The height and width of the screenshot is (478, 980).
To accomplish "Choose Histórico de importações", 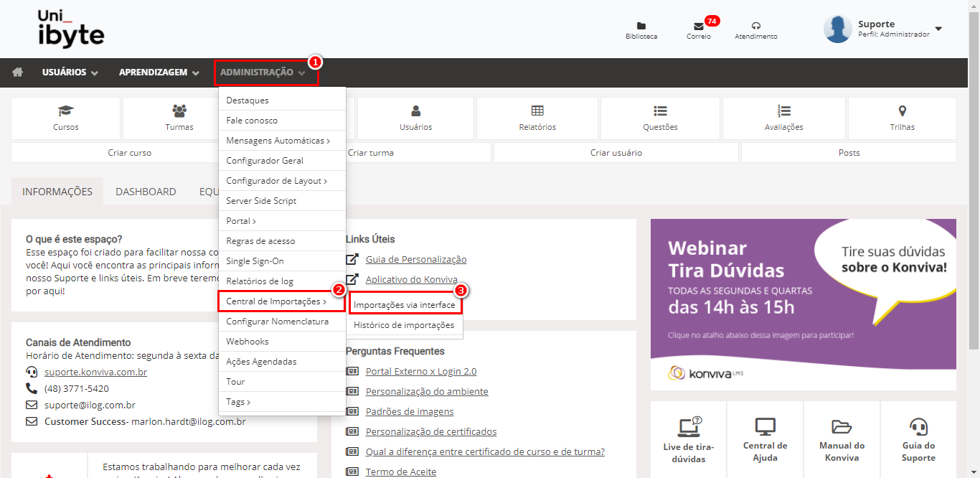I will (405, 325).
